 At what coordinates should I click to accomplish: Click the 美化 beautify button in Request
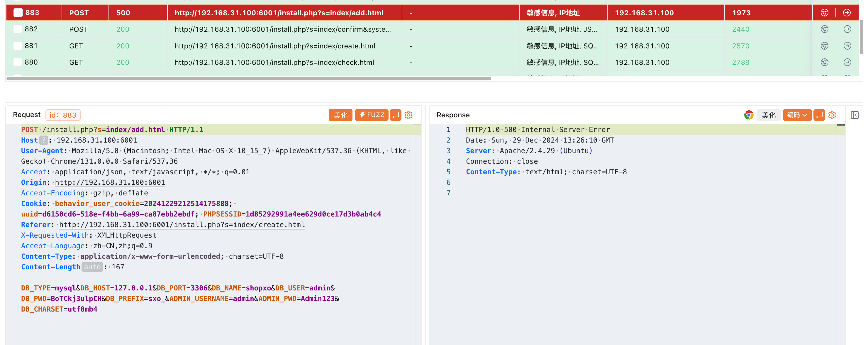coord(340,115)
